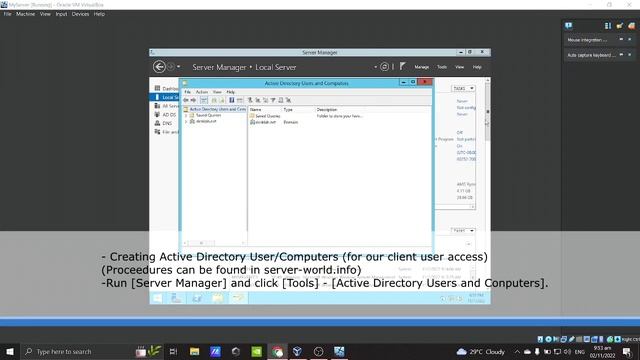Open the Windows Start menu
Image resolution: width=640 pixels, height=360 pixels.
point(10,351)
